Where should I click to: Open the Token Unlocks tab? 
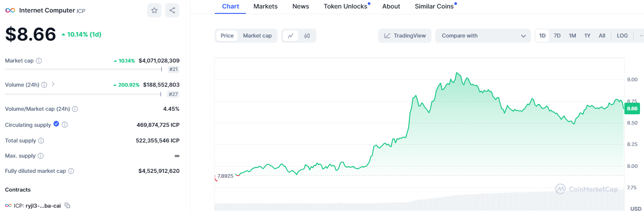pos(345,6)
